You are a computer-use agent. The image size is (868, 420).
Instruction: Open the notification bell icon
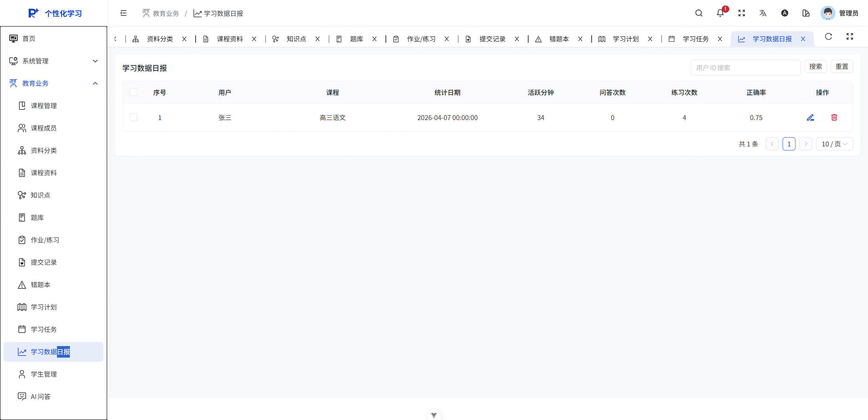[x=720, y=13]
